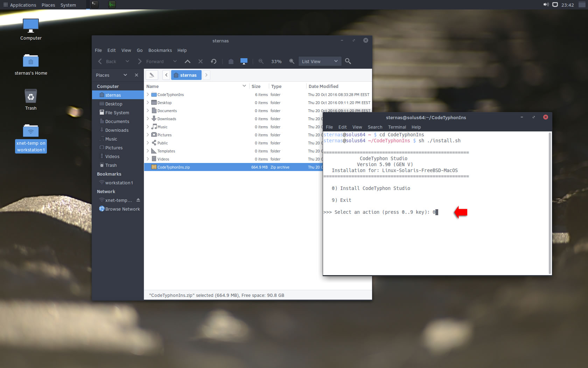Open Terminal menu in terminal window

point(397,127)
